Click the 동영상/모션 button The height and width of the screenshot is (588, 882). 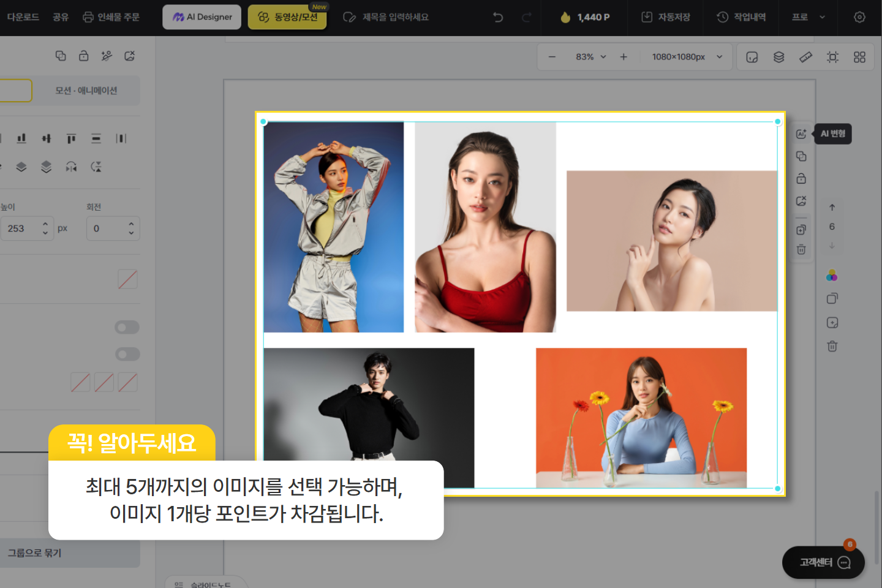pos(287,17)
